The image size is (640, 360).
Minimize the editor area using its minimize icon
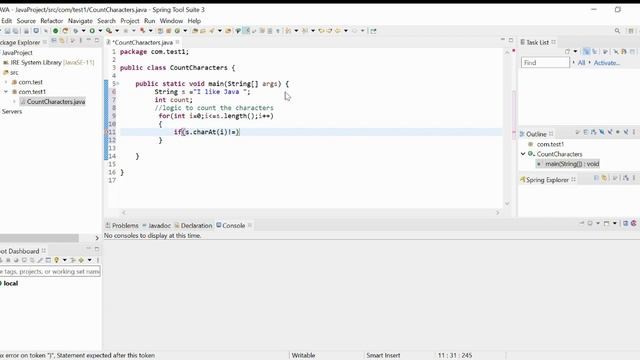pyautogui.click(x=502, y=40)
